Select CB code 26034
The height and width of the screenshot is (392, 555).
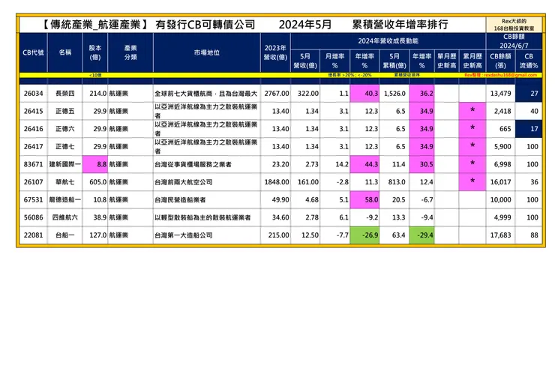pos(33,94)
